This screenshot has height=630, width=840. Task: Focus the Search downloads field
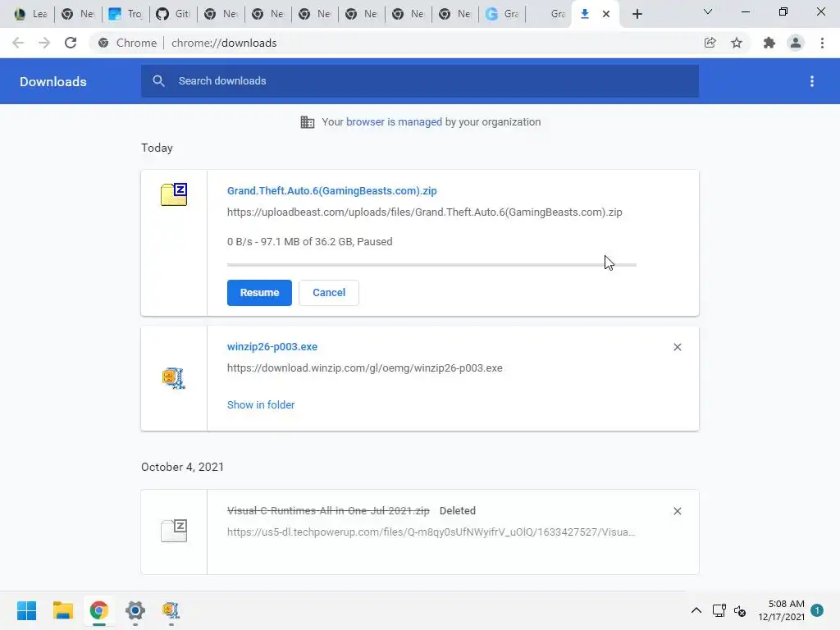coord(419,81)
